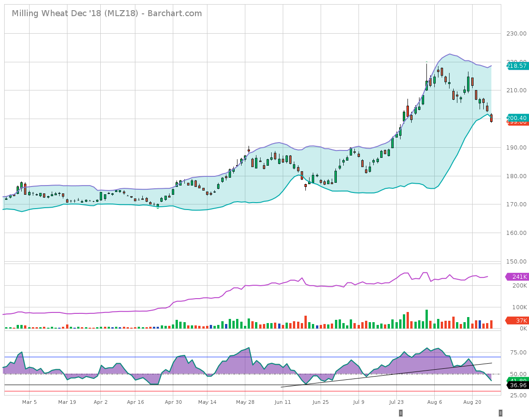Click the purple 241K open interest tag
The width and height of the screenshot is (529, 420).
(x=518, y=277)
